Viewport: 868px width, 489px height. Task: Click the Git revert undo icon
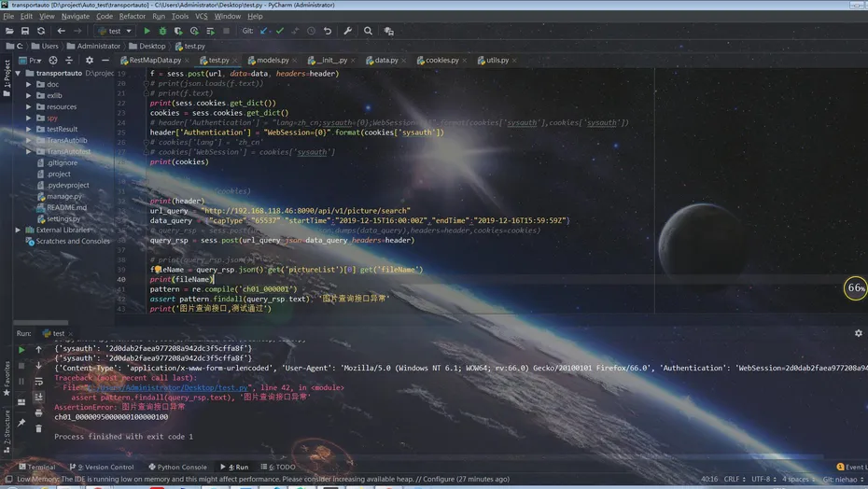tap(328, 31)
